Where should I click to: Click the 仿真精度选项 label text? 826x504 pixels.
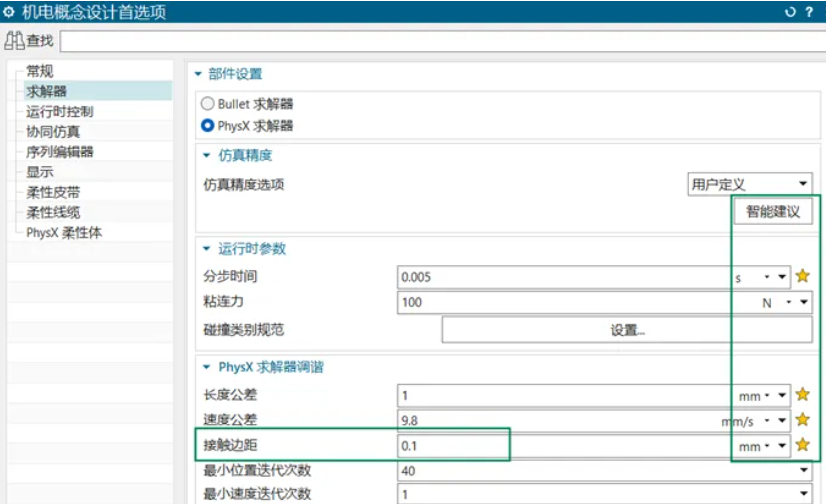click(x=243, y=184)
